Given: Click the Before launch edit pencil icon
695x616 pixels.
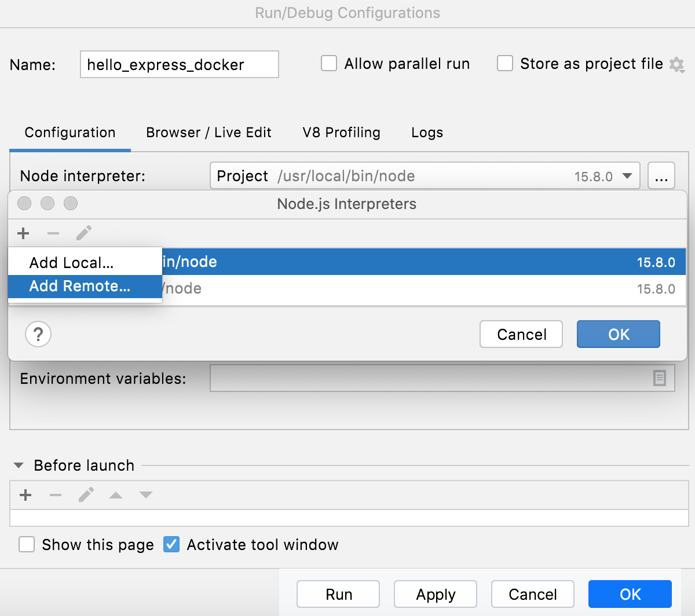Looking at the screenshot, I should pyautogui.click(x=86, y=495).
